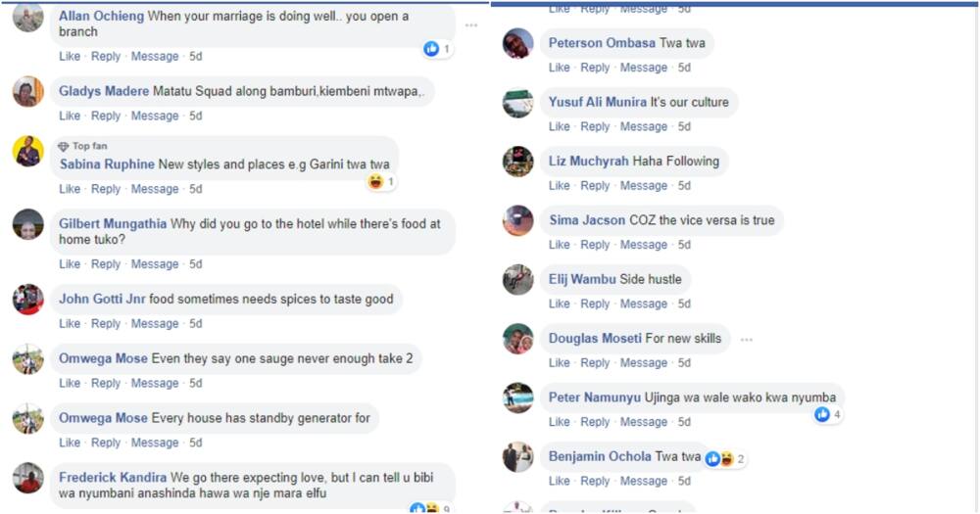Message Yusuf Ali Munira from comment
980x514 pixels.
[644, 126]
